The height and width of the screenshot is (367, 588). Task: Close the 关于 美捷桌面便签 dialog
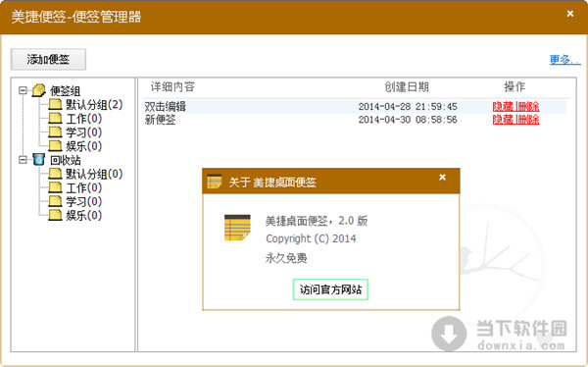click(x=443, y=177)
